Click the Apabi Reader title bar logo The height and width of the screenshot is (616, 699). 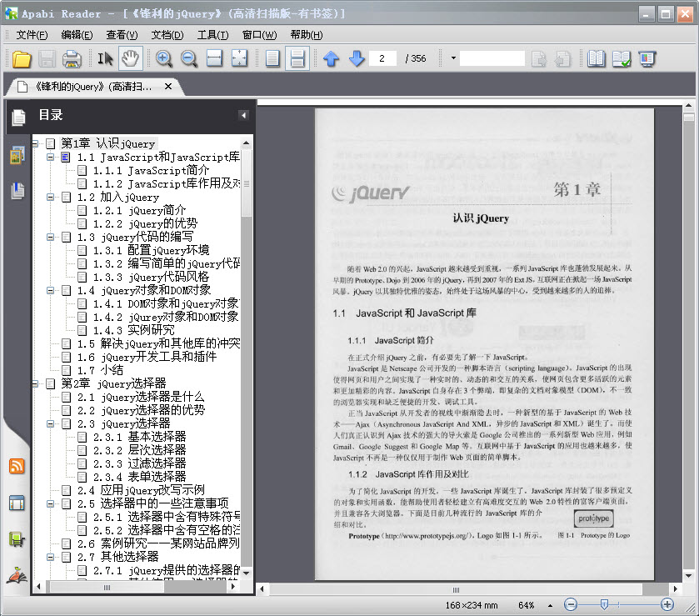pyautogui.click(x=11, y=13)
